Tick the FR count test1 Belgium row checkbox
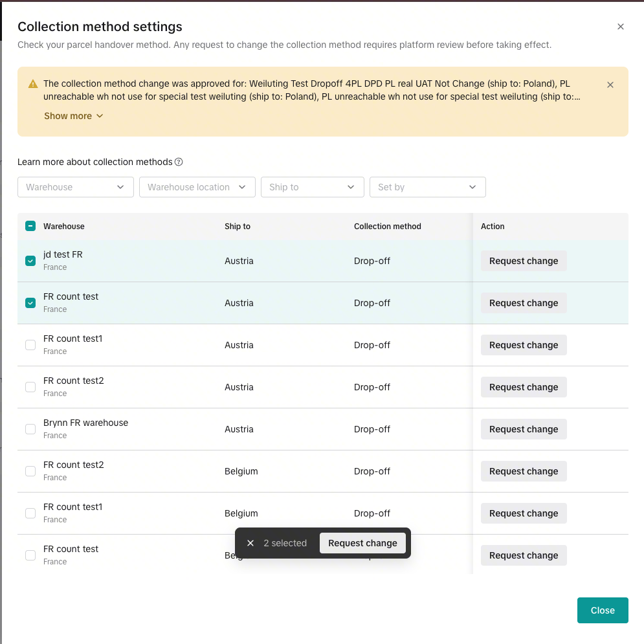The height and width of the screenshot is (644, 644). coord(30,513)
